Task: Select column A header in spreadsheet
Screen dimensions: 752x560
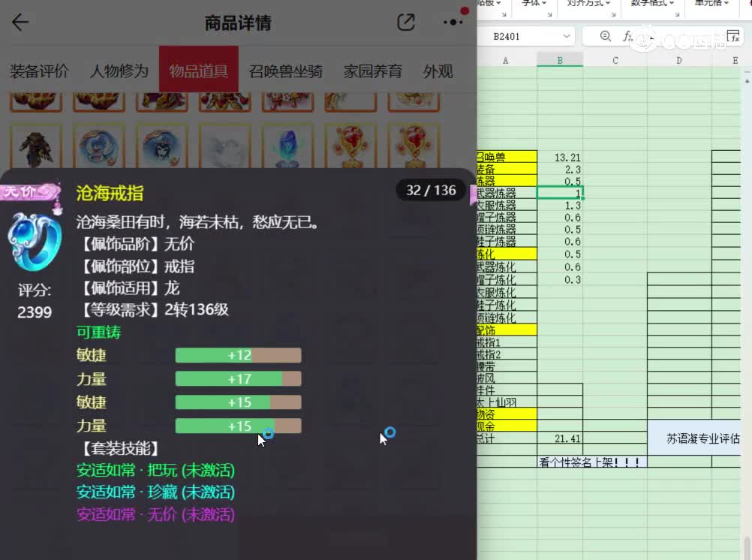Action: (x=506, y=61)
